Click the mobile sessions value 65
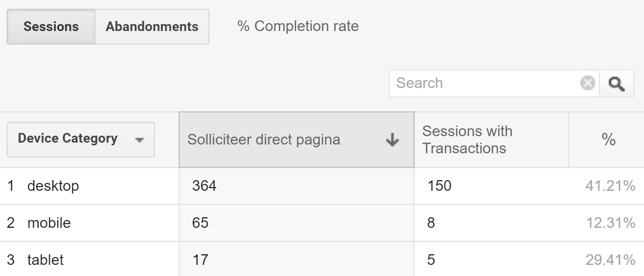 (200, 223)
